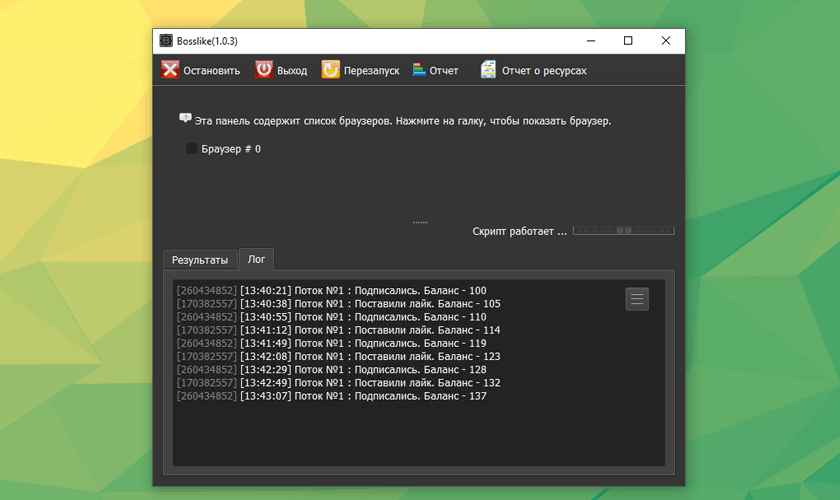Click the orange Restart arrow icon

pyautogui.click(x=331, y=70)
